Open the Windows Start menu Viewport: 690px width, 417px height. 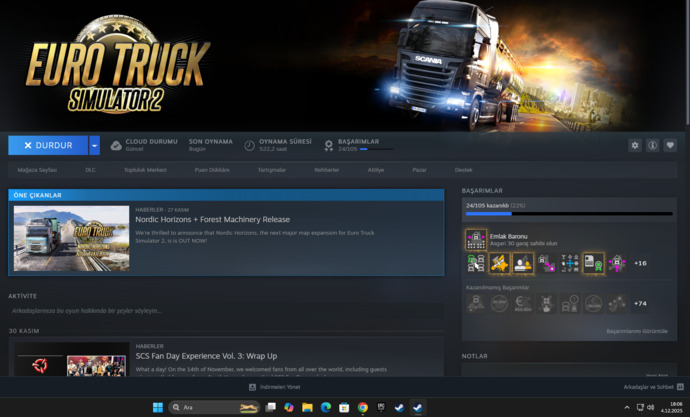pos(158,407)
